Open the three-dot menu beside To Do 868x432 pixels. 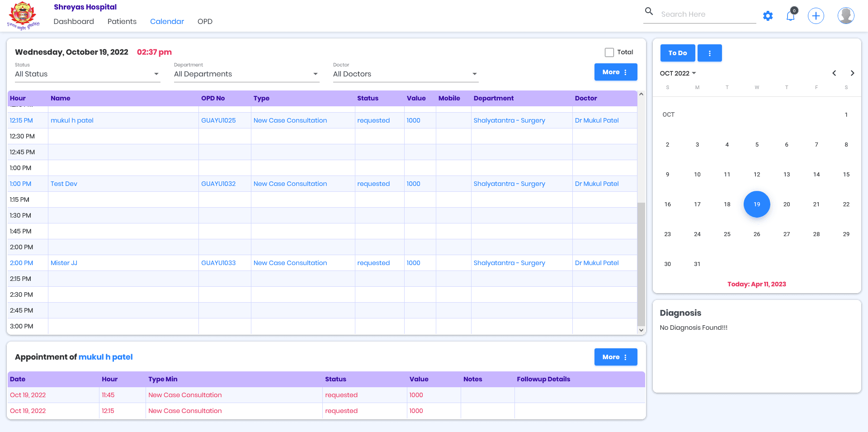709,53
